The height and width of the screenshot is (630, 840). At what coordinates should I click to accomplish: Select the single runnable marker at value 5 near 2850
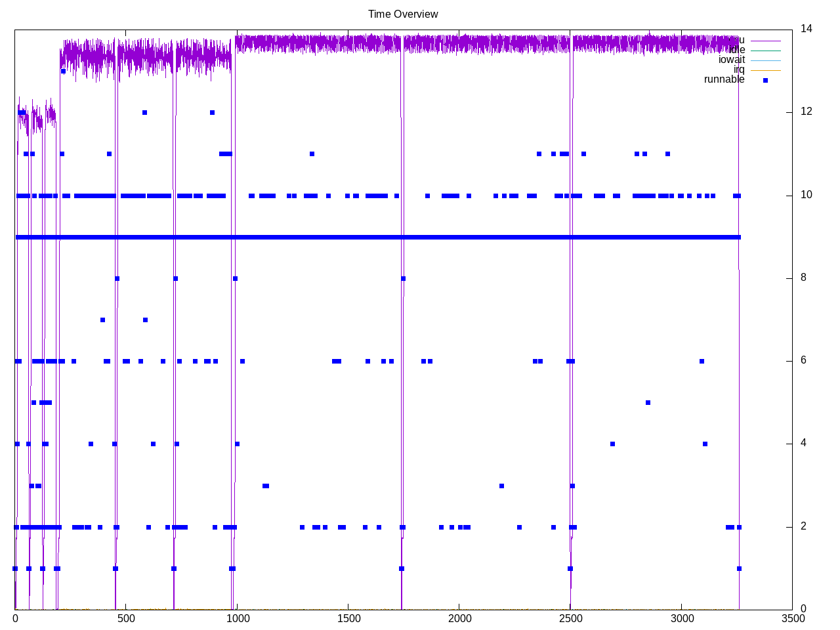tap(648, 402)
